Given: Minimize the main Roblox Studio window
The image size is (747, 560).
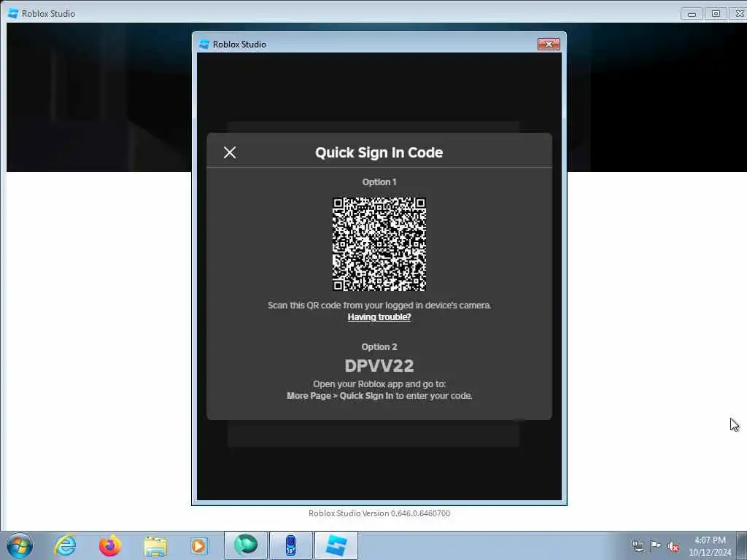Looking at the screenshot, I should (692, 14).
